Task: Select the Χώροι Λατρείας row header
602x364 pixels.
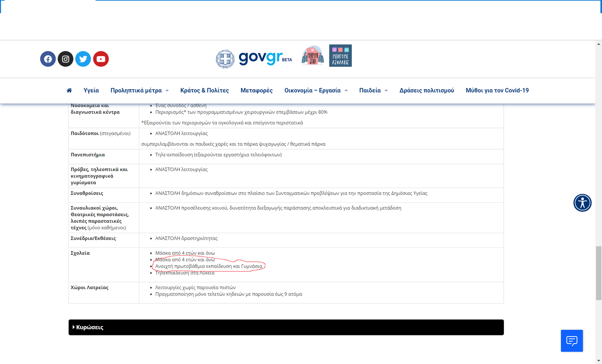Action: click(x=90, y=287)
